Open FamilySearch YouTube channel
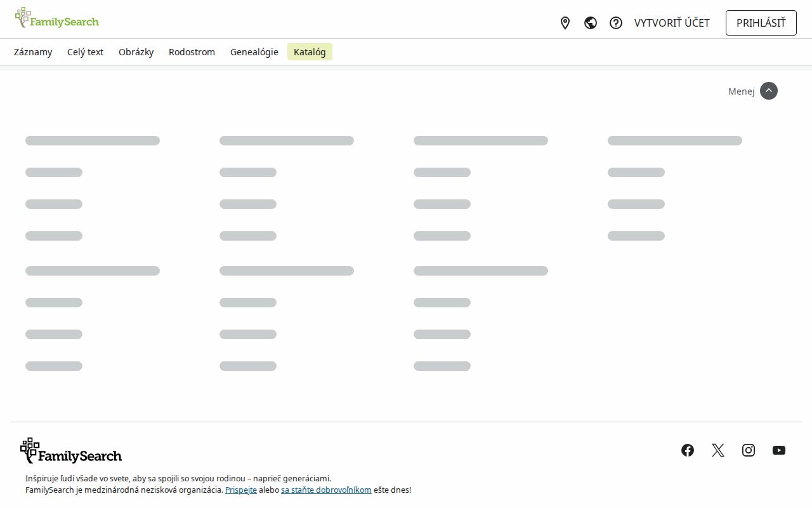The height and width of the screenshot is (508, 812). coord(779,450)
